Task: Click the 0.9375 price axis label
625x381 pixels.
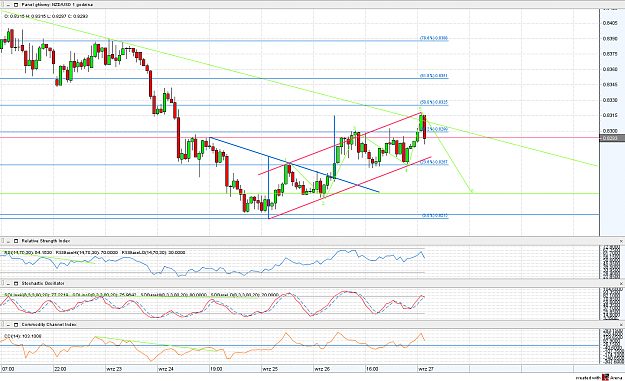Action: (610, 54)
